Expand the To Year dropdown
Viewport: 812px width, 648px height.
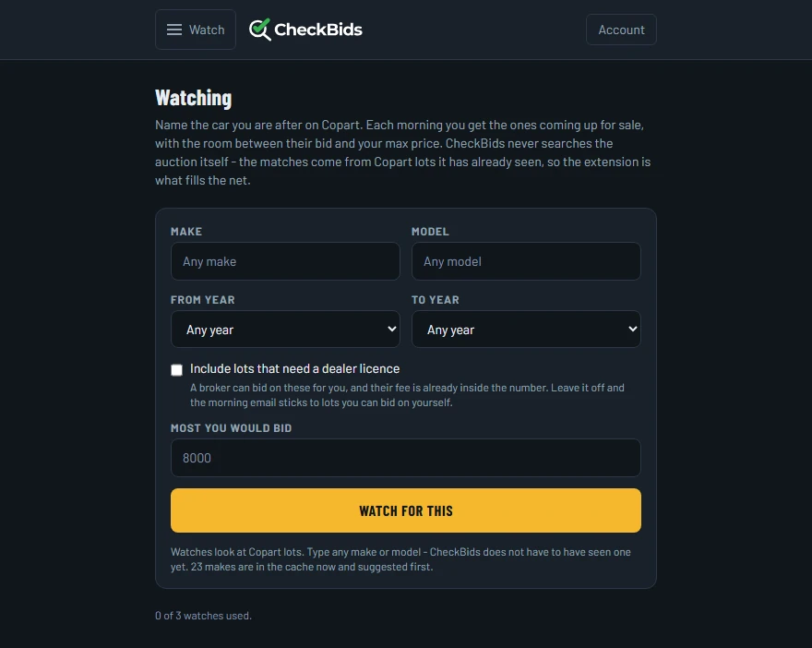pyautogui.click(x=526, y=330)
